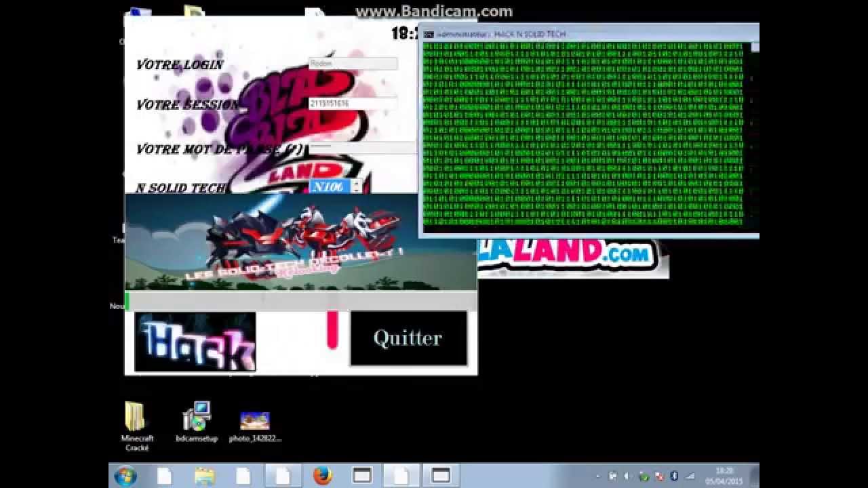This screenshot has width=868, height=488.
Task: Open Windows Explorer from the taskbar
Action: pos(204,476)
